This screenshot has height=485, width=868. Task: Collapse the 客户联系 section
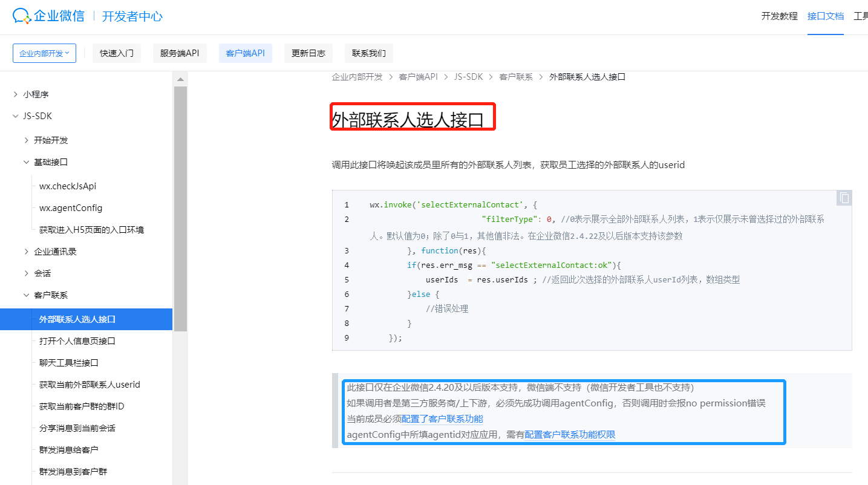[x=50, y=295]
